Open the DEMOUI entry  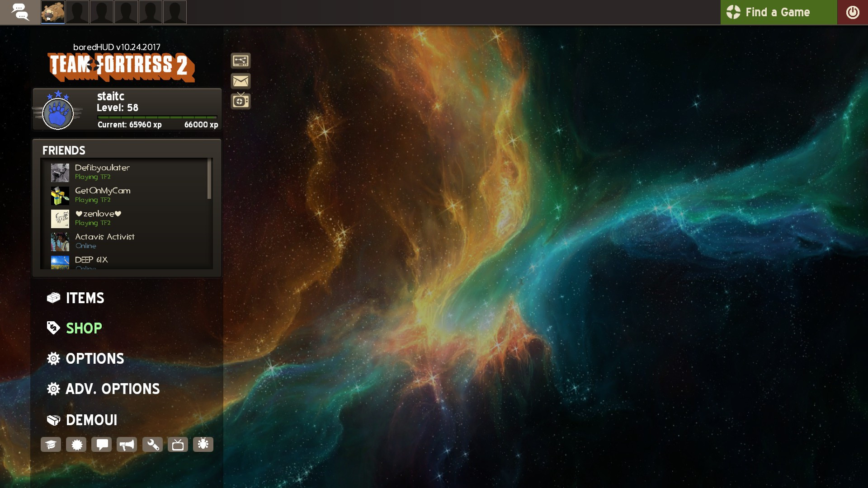pos(82,420)
